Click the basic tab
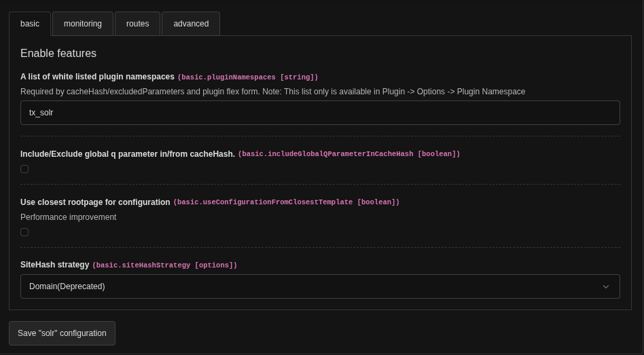The height and width of the screenshot is (355, 644). coord(30,24)
